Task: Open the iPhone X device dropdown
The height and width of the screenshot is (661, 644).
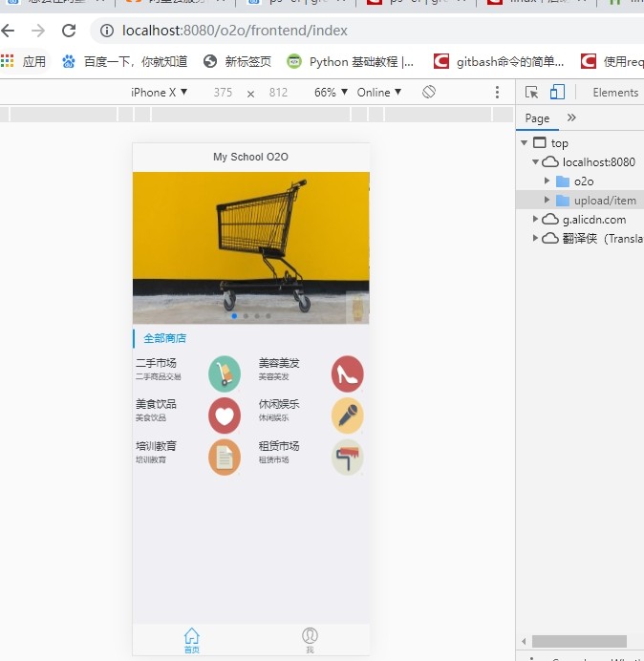Action: [159, 93]
